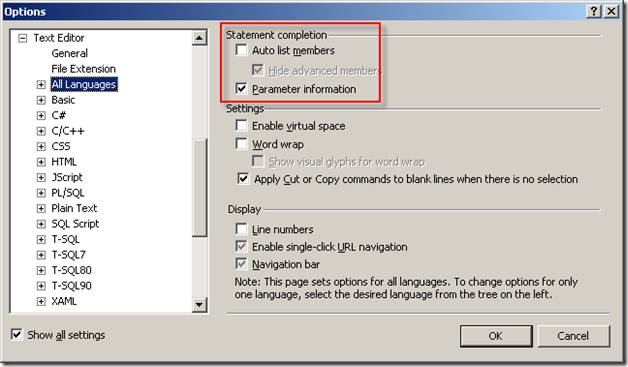Enable Auto list members checkbox

[242, 50]
